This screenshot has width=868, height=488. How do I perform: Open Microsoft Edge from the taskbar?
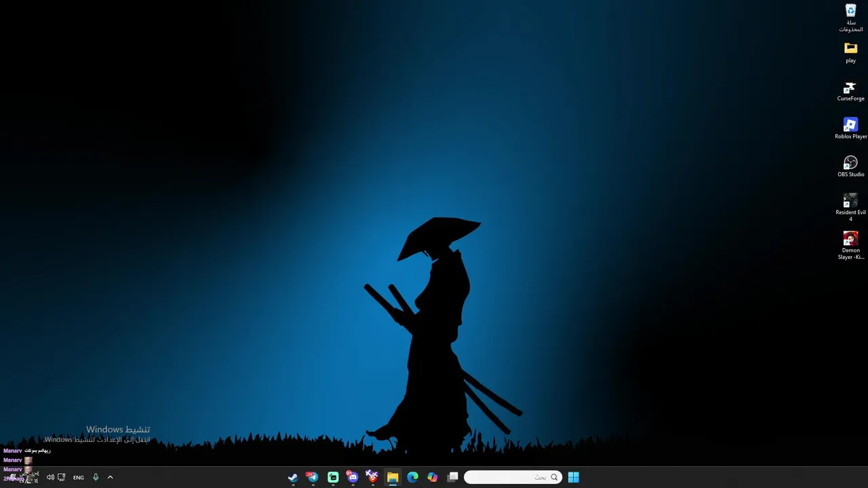[412, 477]
